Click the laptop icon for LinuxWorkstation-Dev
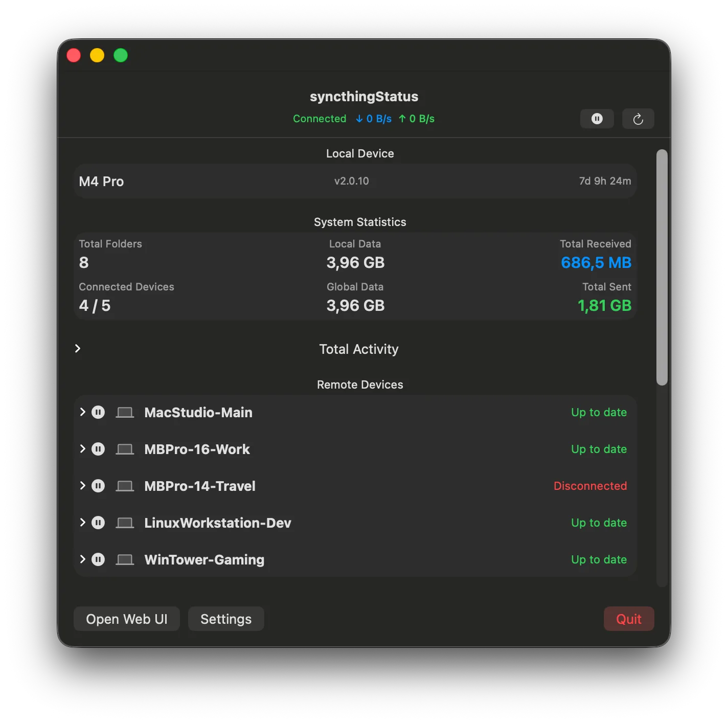This screenshot has height=723, width=728. (x=125, y=523)
